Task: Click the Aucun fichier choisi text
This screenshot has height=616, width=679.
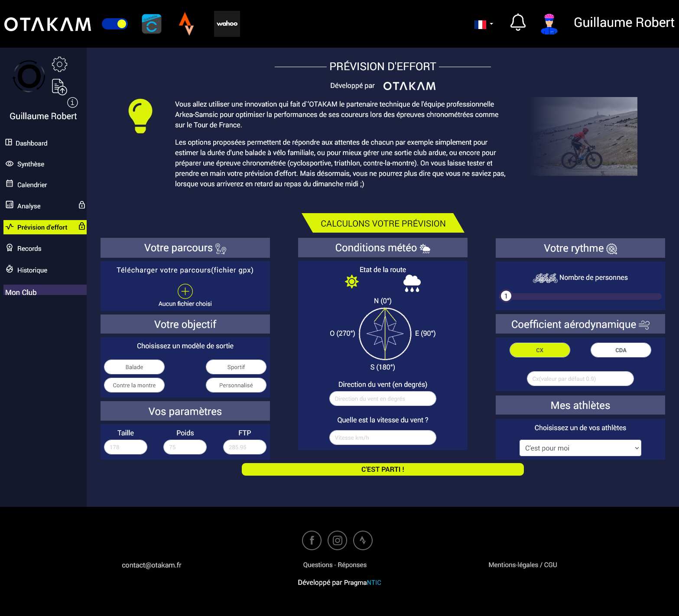Action: click(185, 304)
